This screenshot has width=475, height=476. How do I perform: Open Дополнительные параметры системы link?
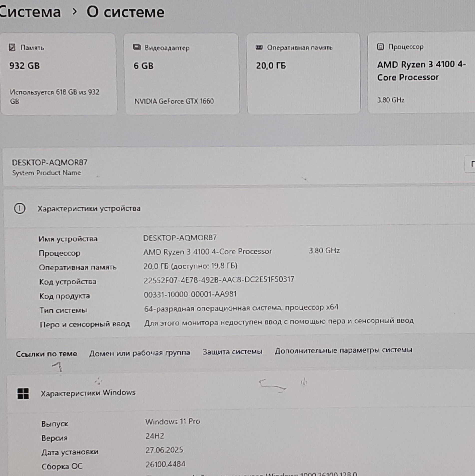[343, 350]
